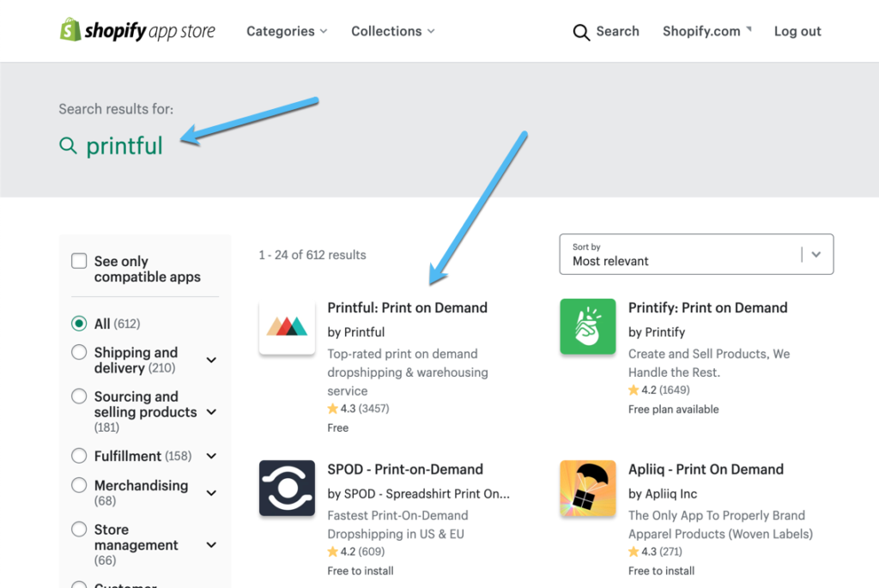Image resolution: width=879 pixels, height=588 pixels.
Task: Click Free to install under Apliiq
Action: (x=661, y=571)
